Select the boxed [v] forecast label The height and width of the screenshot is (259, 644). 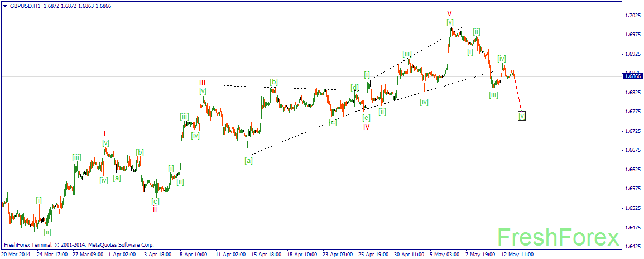(x=522, y=116)
